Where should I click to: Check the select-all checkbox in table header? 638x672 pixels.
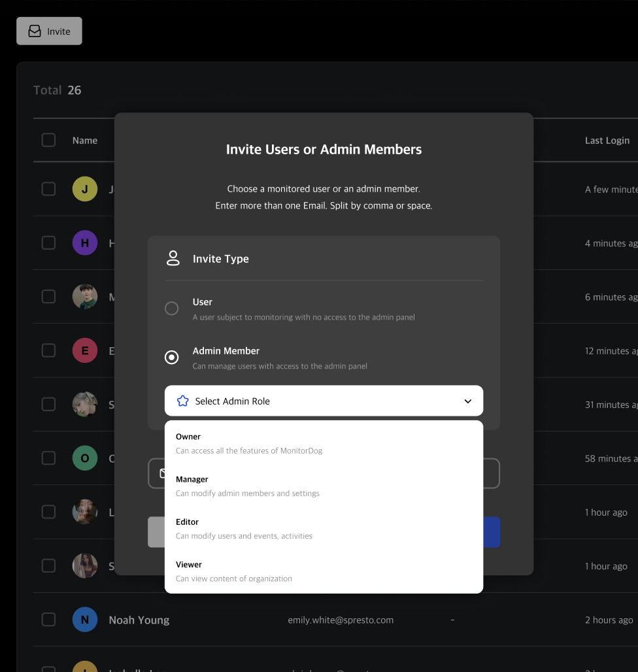pos(49,140)
